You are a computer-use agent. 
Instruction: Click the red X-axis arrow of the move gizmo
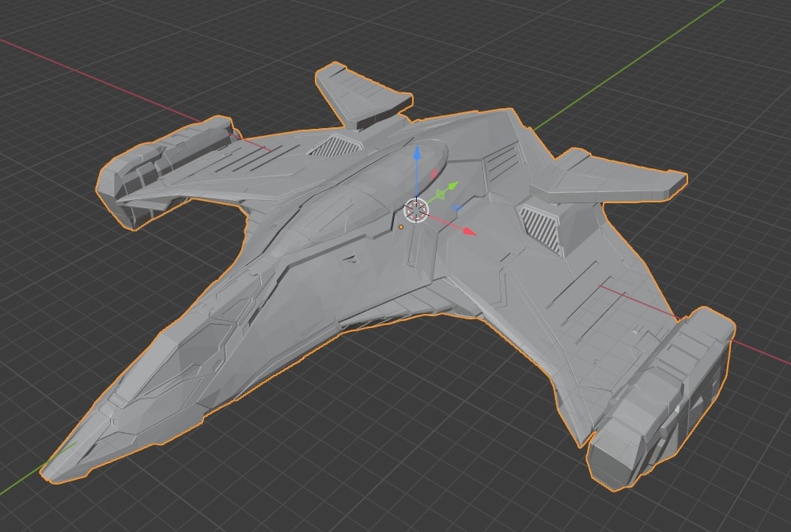pos(470,232)
